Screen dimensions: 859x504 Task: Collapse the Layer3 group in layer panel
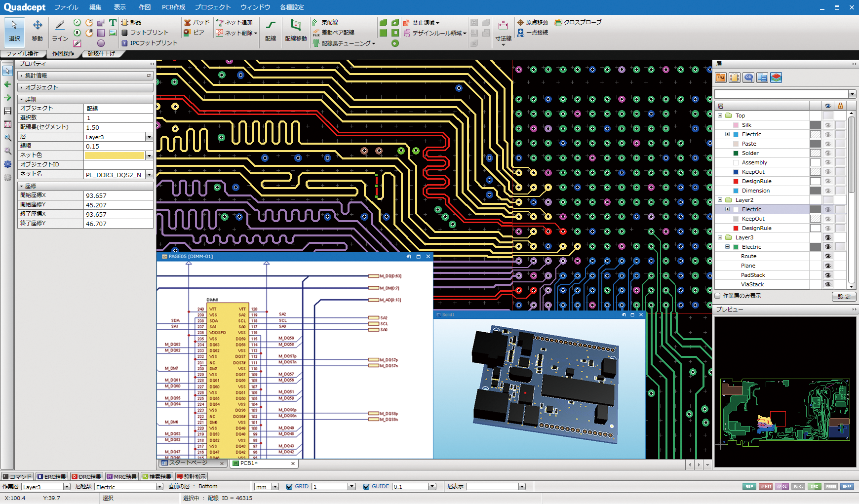pyautogui.click(x=720, y=237)
